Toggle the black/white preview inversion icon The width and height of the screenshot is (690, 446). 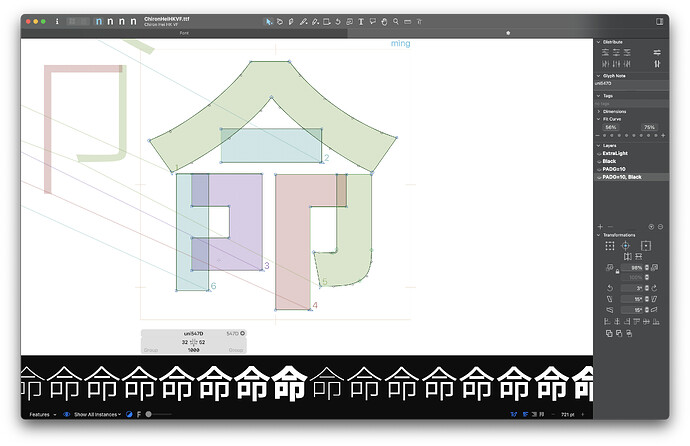129,414
